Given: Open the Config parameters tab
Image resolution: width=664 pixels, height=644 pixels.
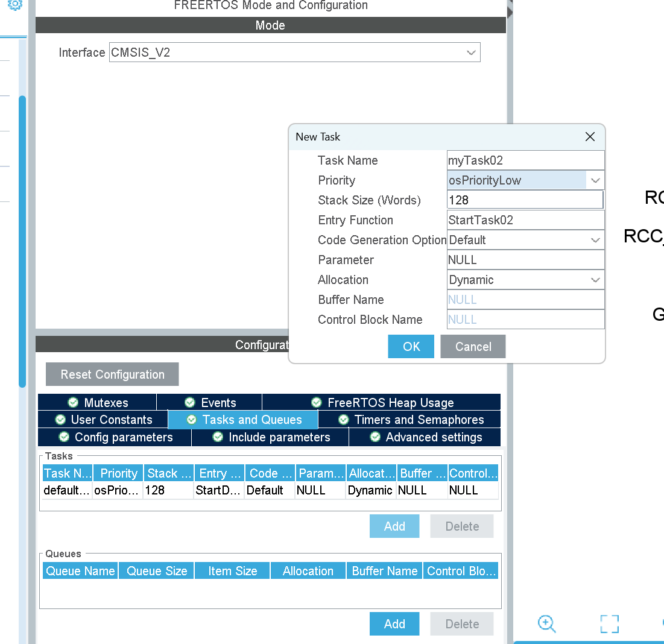Looking at the screenshot, I should (x=115, y=437).
